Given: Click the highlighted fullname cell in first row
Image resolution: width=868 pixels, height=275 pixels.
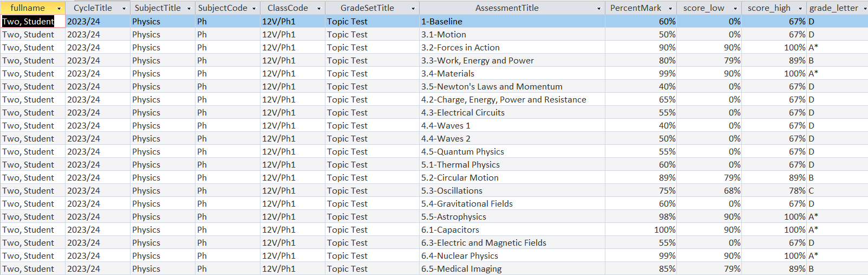Looking at the screenshot, I should click(x=28, y=22).
